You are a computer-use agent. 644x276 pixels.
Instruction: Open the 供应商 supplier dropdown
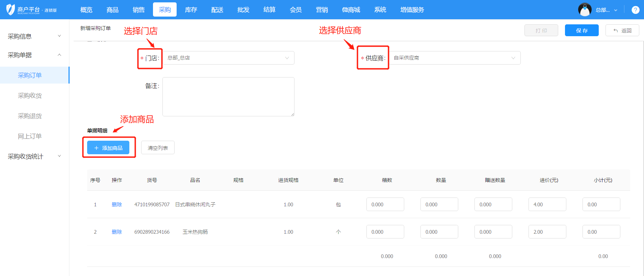pyautogui.click(x=455, y=58)
